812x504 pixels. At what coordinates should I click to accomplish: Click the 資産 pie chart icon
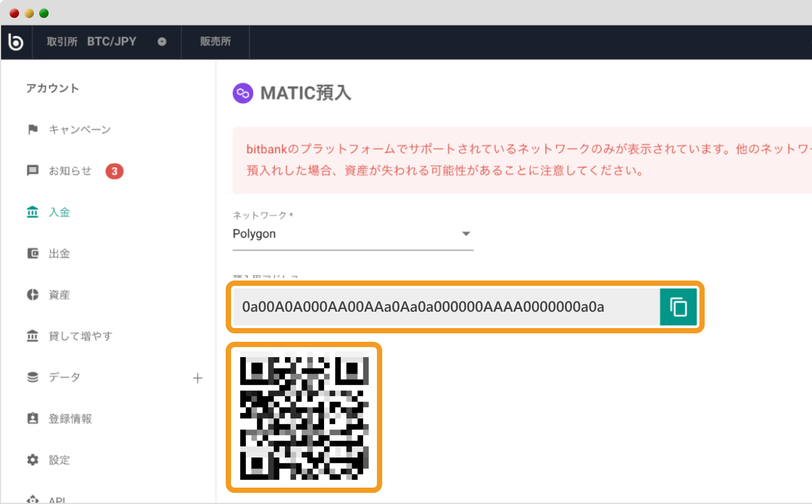[x=33, y=294]
